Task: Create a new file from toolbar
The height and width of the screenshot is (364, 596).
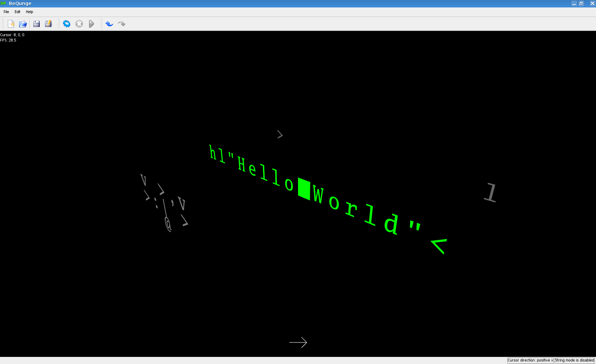Action: point(11,24)
